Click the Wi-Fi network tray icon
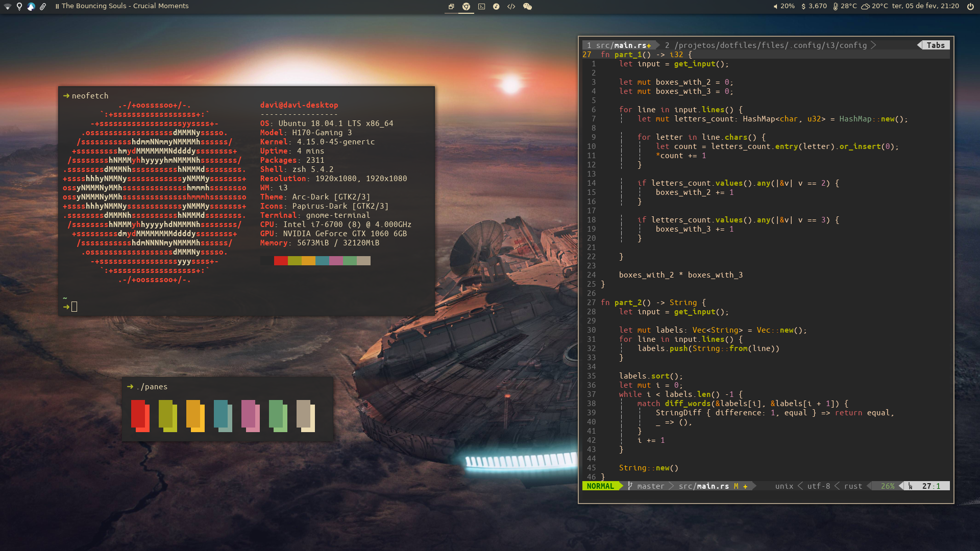 8,6
